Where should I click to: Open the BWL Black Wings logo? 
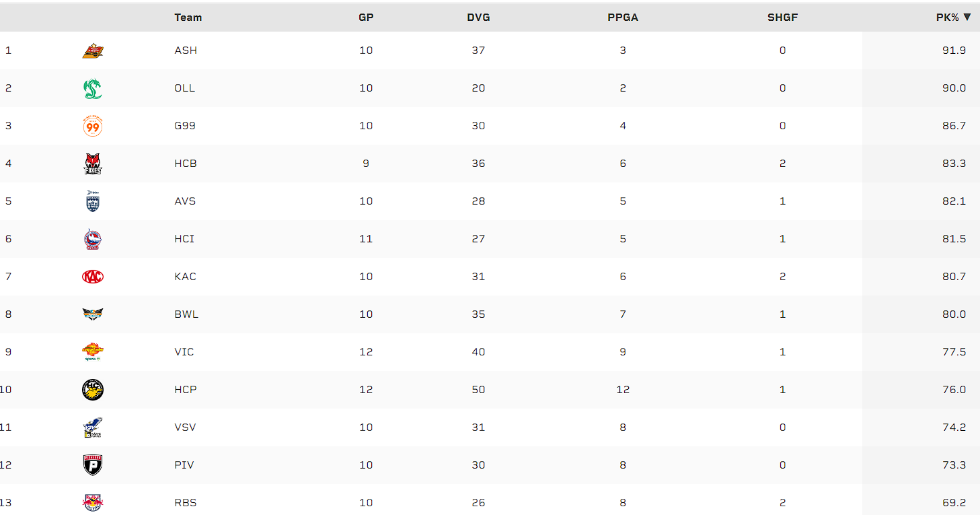93,314
